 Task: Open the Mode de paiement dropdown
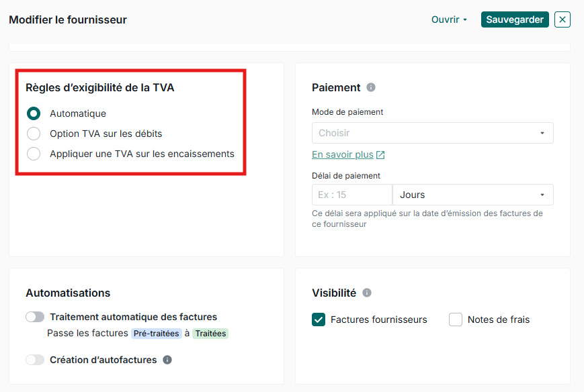point(432,133)
